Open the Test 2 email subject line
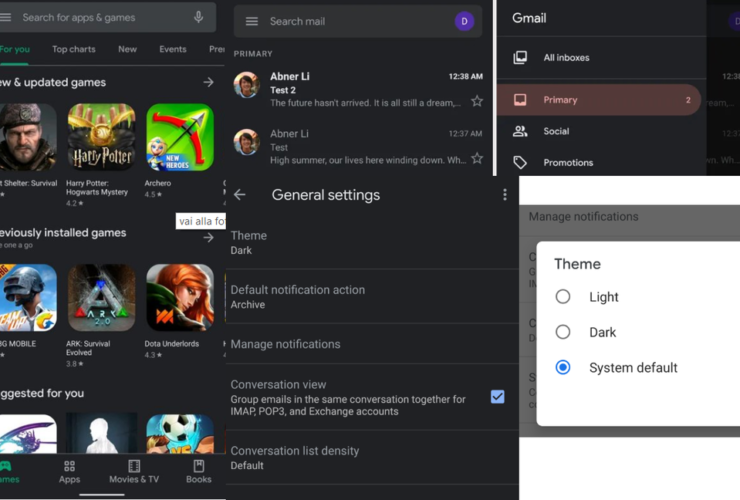 (283, 90)
